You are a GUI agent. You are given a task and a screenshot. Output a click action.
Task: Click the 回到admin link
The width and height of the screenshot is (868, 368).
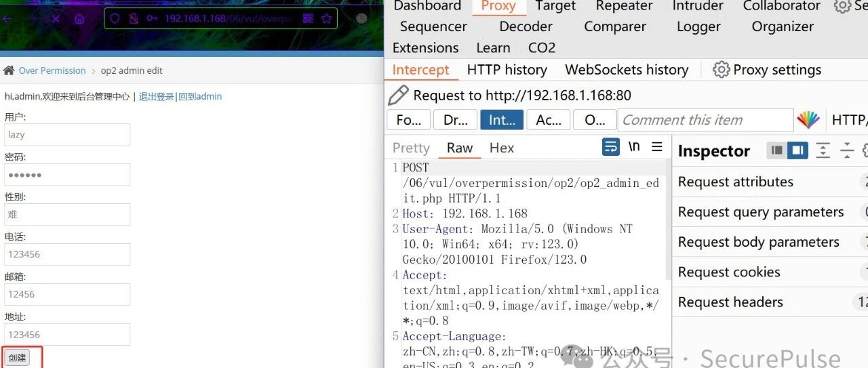coord(200,96)
